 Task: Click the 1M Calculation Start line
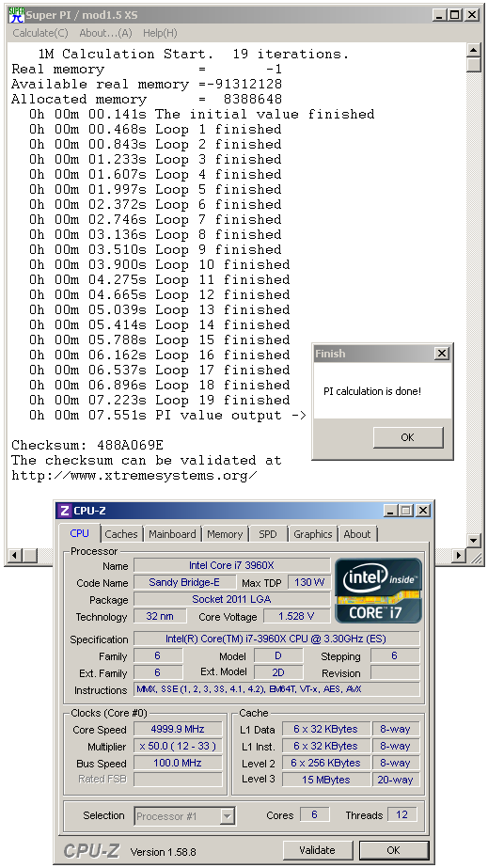click(194, 55)
